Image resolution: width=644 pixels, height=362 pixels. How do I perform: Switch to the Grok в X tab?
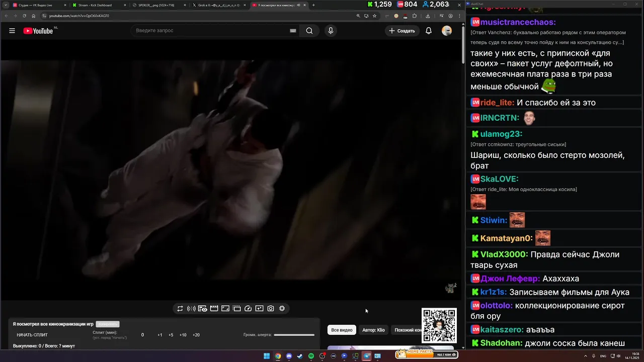(219, 5)
